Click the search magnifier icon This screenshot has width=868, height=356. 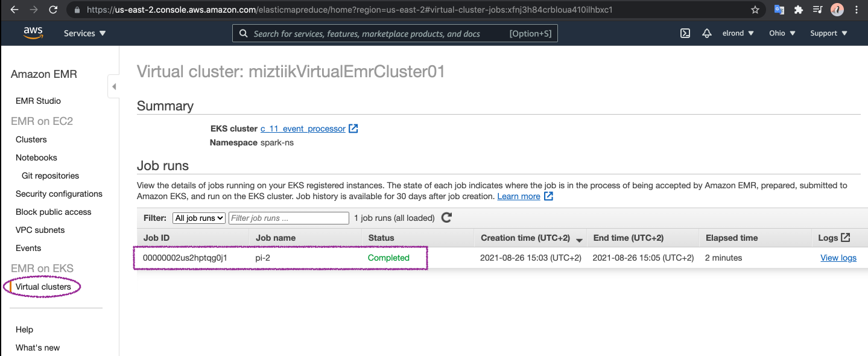click(x=244, y=34)
